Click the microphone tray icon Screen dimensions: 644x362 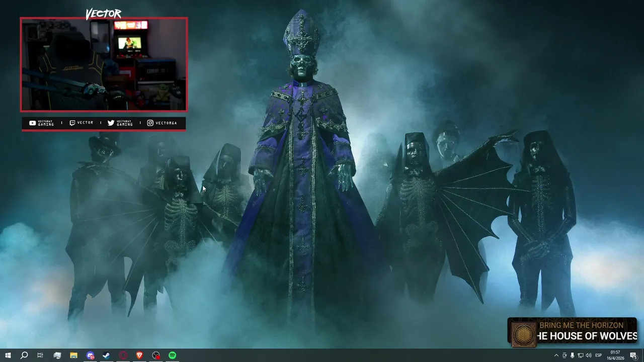572,355
